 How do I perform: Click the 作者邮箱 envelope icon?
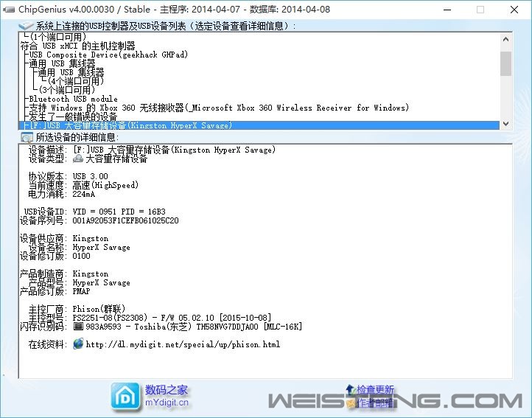pos(351,403)
